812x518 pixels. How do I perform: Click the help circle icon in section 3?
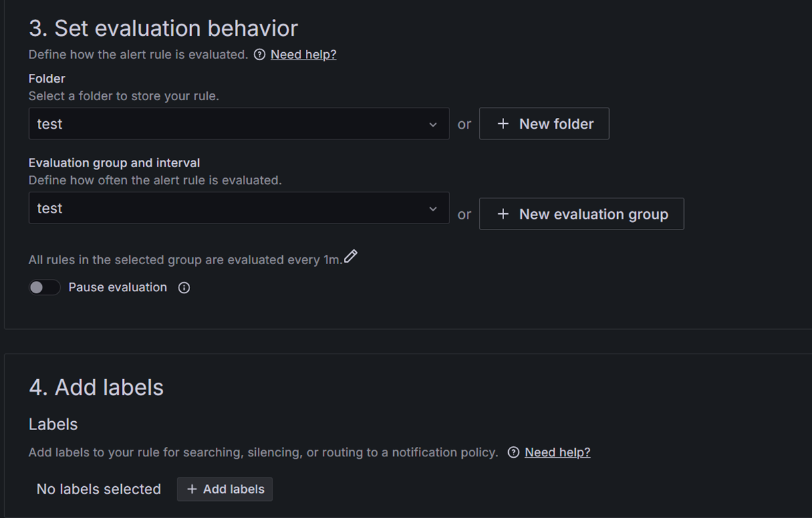261,55
